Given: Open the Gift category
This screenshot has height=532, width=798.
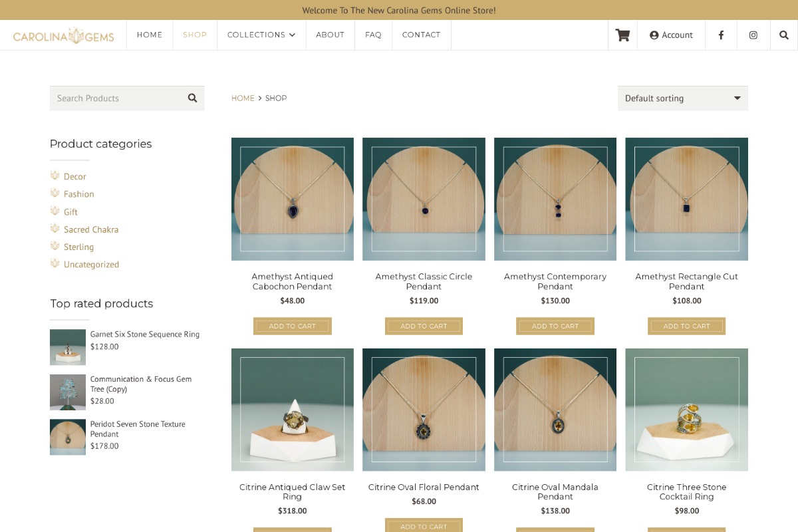Looking at the screenshot, I should [70, 212].
